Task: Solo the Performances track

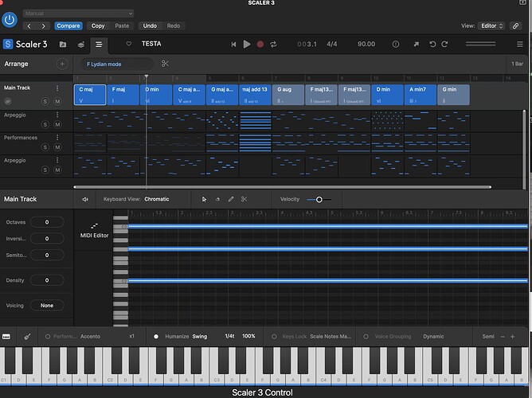Action: tap(45, 147)
